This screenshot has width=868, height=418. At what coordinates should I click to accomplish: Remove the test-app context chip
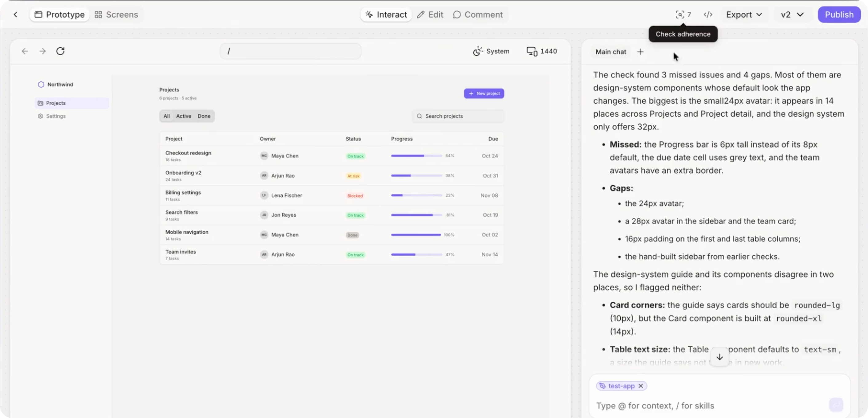[641, 386]
